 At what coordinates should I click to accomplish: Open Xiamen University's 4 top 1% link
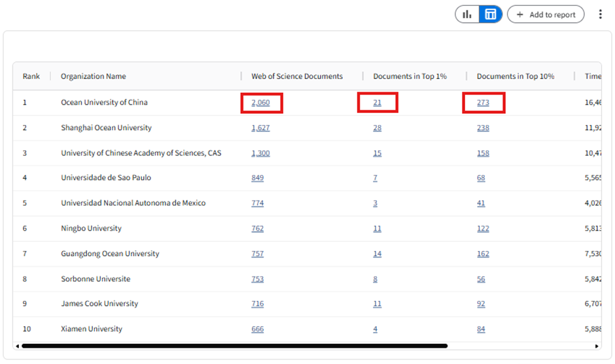pyautogui.click(x=375, y=329)
